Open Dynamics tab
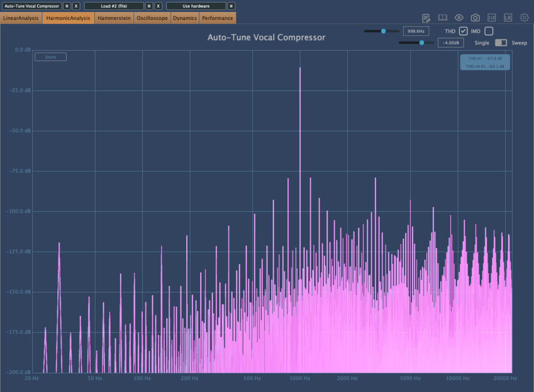The width and height of the screenshot is (534, 392). pos(185,18)
